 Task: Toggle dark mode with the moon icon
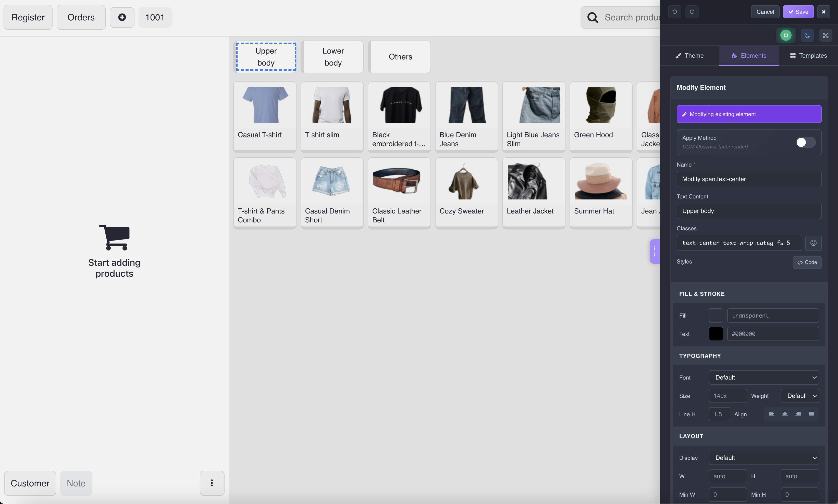[807, 35]
